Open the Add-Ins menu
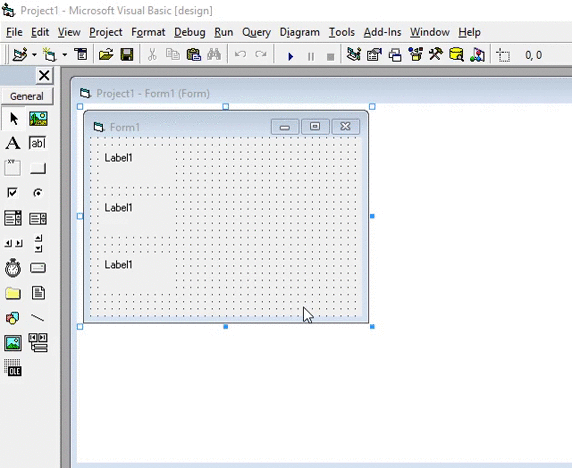572x468 pixels. [x=382, y=32]
